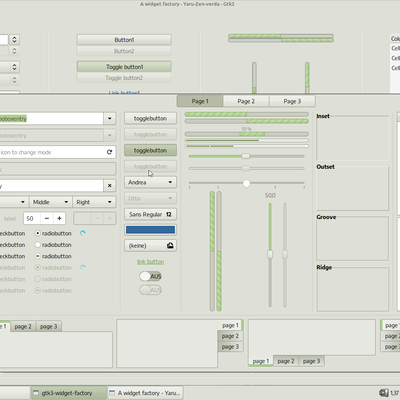This screenshot has height=400, width=400.
Task: Select page 3 in the right-side vertical tabs notebook
Action: click(230, 347)
